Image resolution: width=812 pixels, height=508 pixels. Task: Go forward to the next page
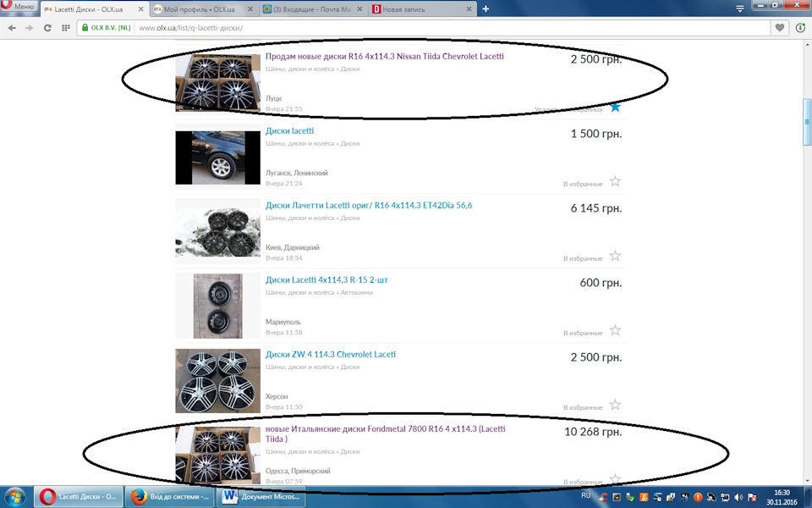[x=29, y=28]
